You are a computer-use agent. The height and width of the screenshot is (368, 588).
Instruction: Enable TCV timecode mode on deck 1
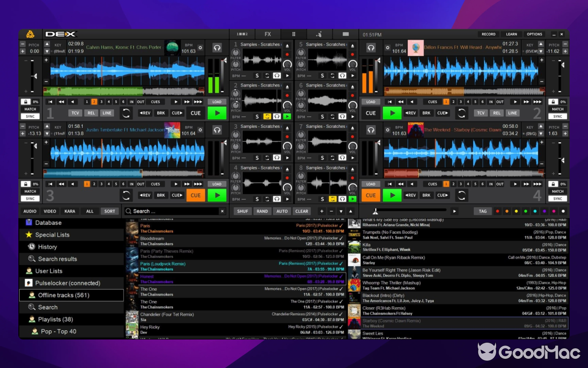coord(75,113)
